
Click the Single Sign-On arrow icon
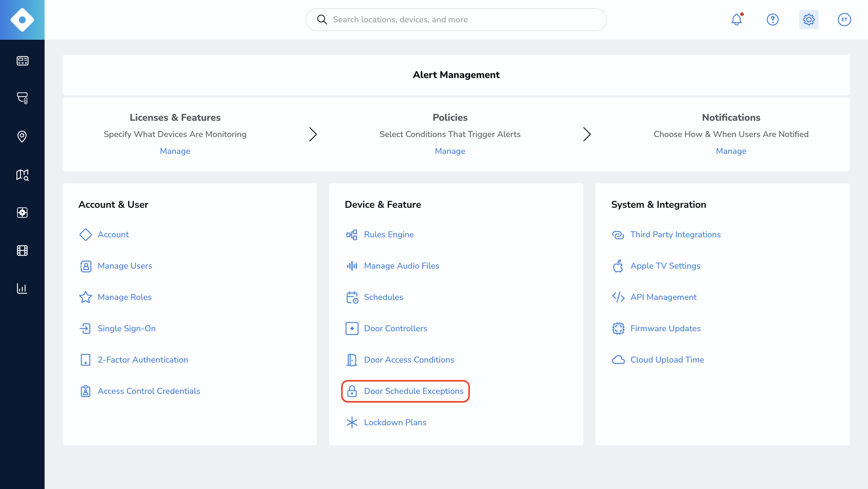(x=85, y=329)
